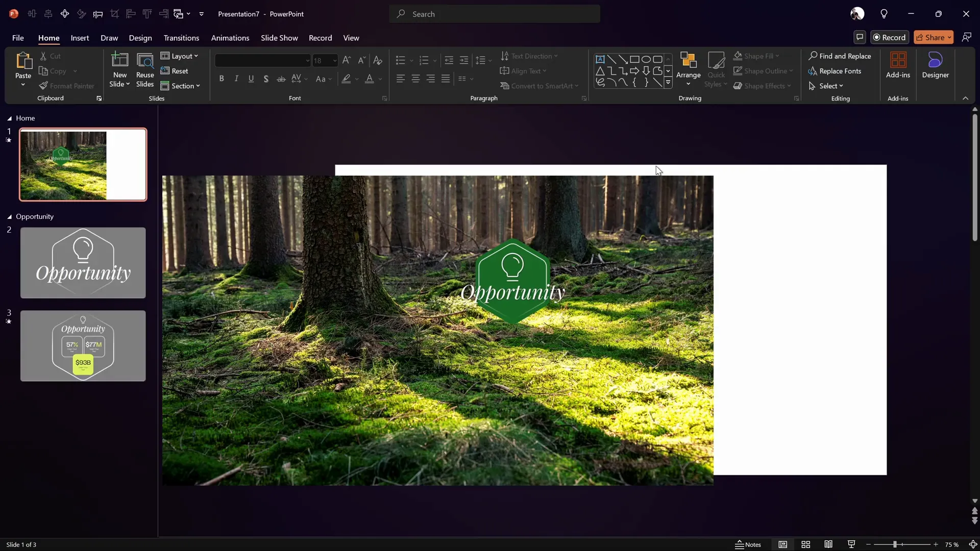This screenshot has height=551, width=980.
Task: Open the Add-ins icon
Action: point(898,61)
